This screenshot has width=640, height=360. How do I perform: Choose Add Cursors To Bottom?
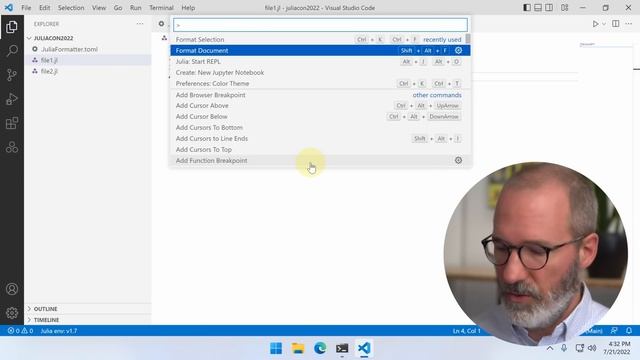click(320, 128)
